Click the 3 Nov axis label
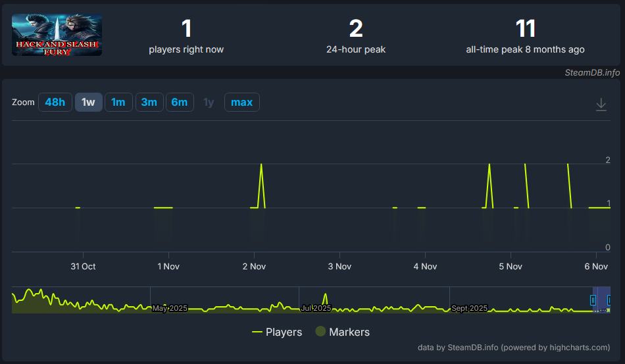The image size is (625, 364). 339,266
